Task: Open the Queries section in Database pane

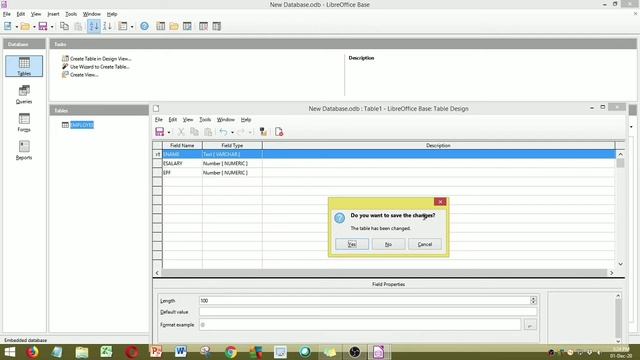Action: (x=24, y=94)
